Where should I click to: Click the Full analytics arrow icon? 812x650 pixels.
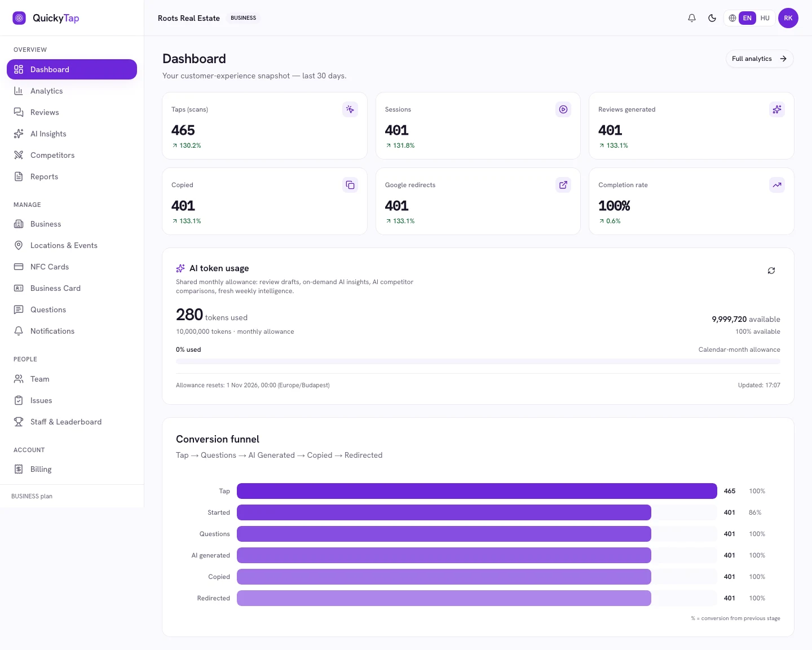click(x=783, y=59)
